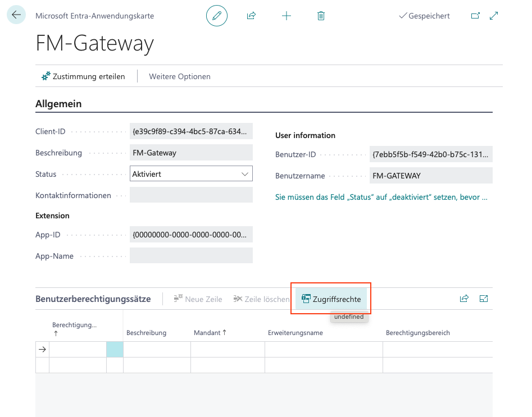532x417 pixels.
Task: Click the FM-Gateway page title
Action: pos(95,43)
